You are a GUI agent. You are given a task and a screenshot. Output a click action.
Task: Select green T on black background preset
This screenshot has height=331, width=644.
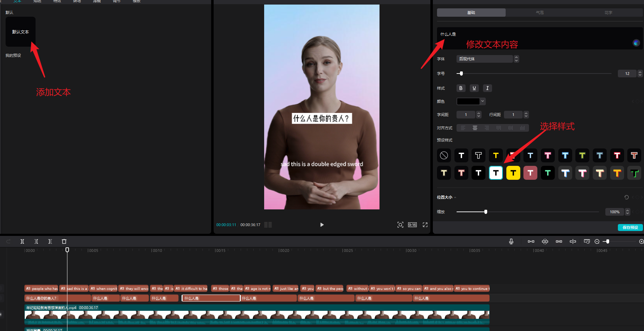coord(548,173)
